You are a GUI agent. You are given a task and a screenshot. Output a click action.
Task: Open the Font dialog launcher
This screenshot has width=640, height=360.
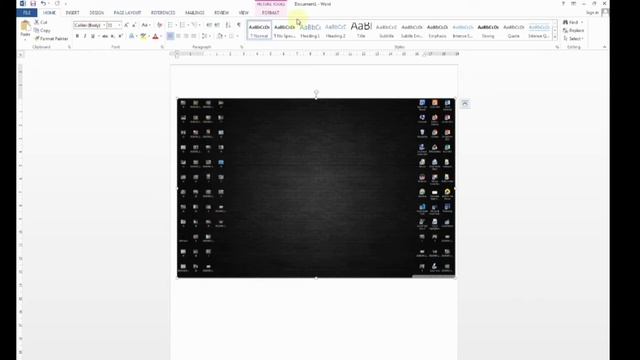[162, 47]
